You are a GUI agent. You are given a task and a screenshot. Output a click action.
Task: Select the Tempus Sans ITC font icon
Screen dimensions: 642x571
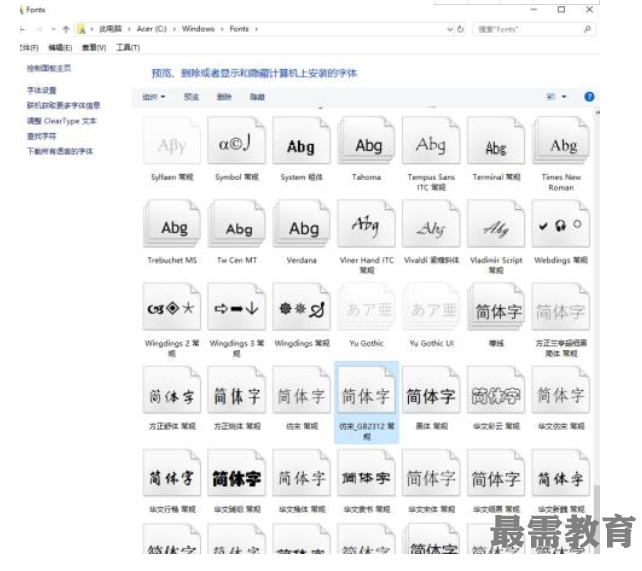pos(431,140)
